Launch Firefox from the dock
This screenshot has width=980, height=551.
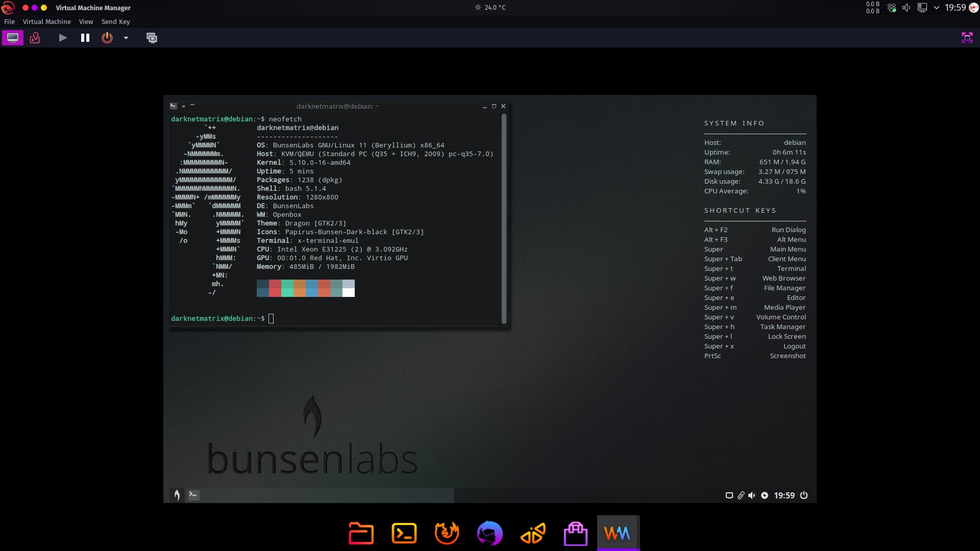coord(447,534)
